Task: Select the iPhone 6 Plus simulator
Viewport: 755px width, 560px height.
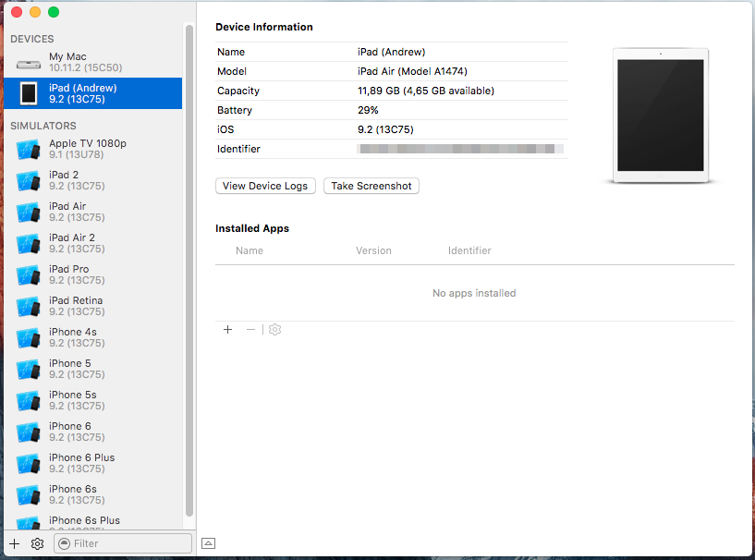Action: (93, 463)
